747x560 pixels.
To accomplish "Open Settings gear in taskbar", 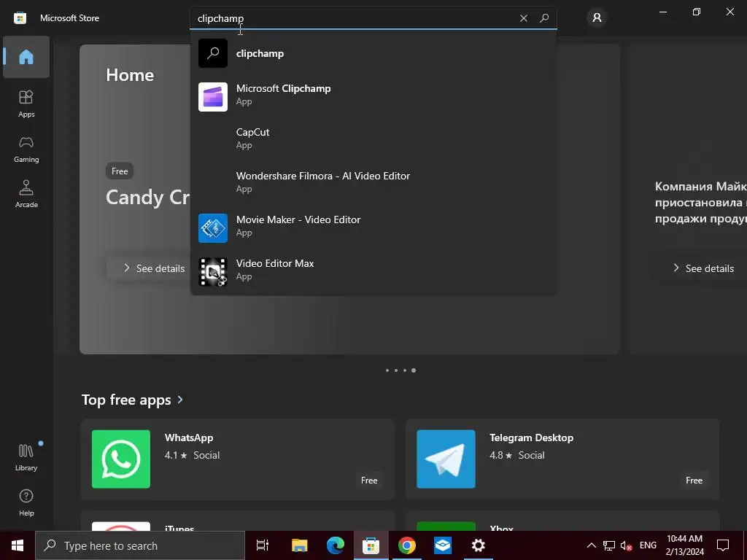I will 479,545.
